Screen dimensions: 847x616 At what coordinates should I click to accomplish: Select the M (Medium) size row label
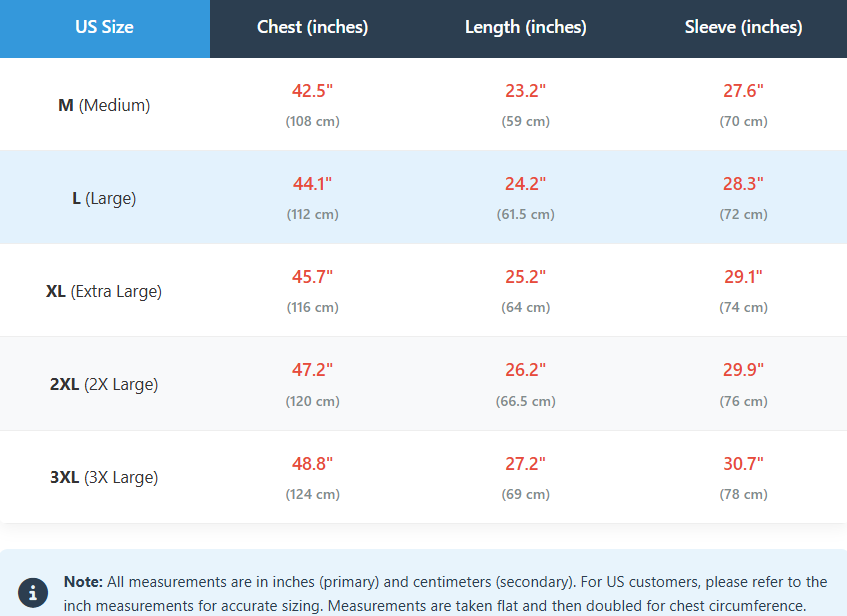point(104,105)
